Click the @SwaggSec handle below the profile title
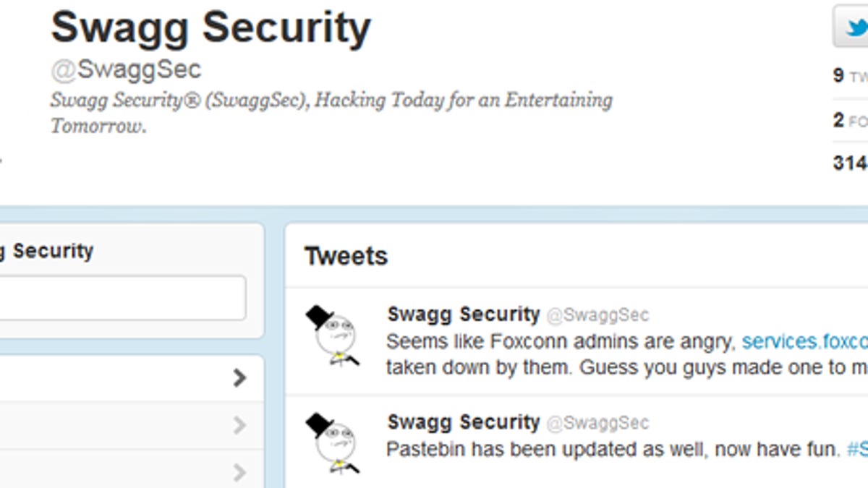This screenshot has height=488, width=868. click(x=126, y=69)
